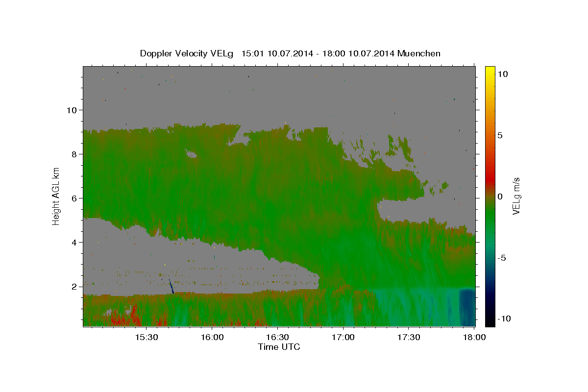
Task: Click the 'Time UTC' axis label
Action: pyautogui.click(x=279, y=347)
